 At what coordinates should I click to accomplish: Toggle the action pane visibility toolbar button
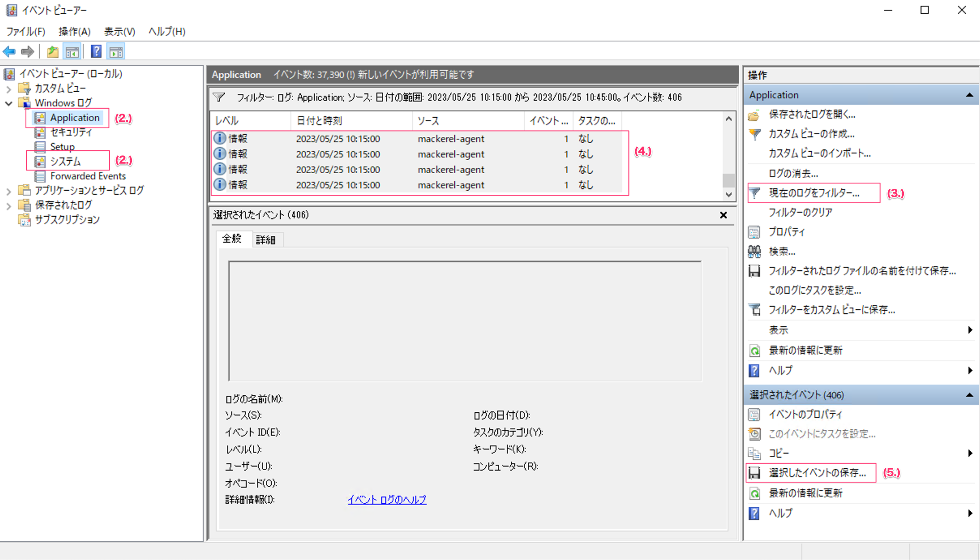pos(116,51)
